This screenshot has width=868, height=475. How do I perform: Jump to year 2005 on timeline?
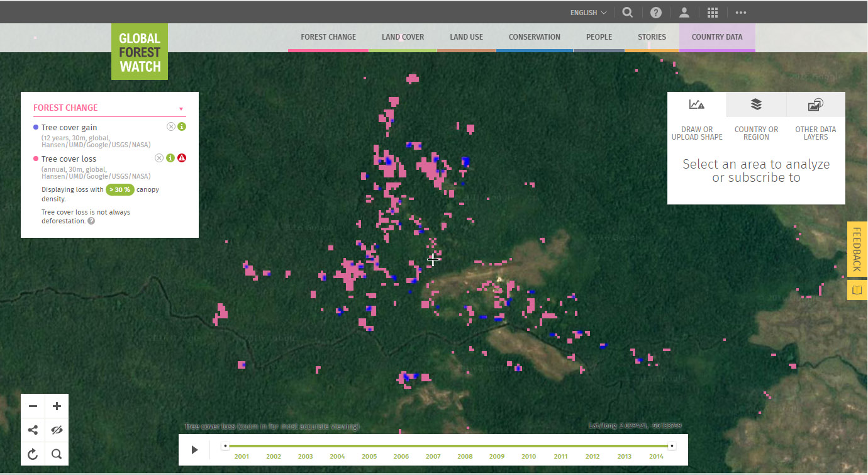click(369, 457)
